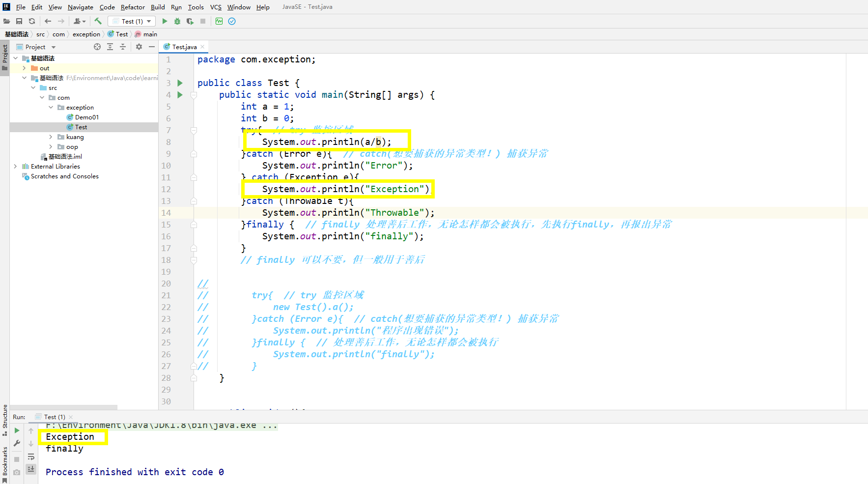Click the blue checkmark toolbar icon
This screenshot has height=484, width=868.
(x=232, y=21)
